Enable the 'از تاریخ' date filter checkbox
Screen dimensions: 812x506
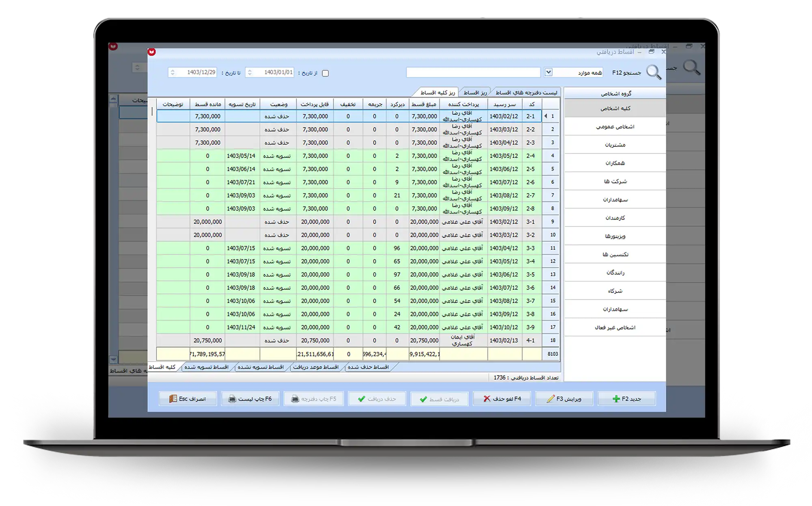click(x=325, y=73)
